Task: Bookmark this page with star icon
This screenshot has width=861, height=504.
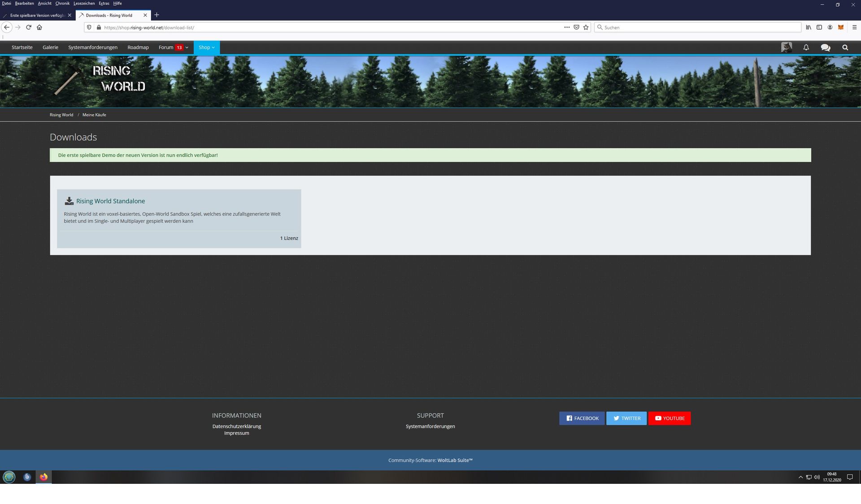Action: [586, 27]
